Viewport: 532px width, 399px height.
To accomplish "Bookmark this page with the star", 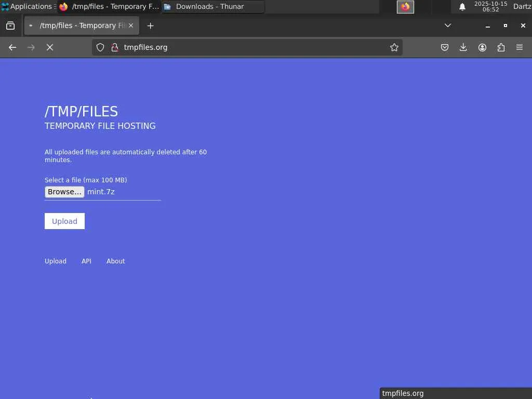I will pyautogui.click(x=394, y=47).
